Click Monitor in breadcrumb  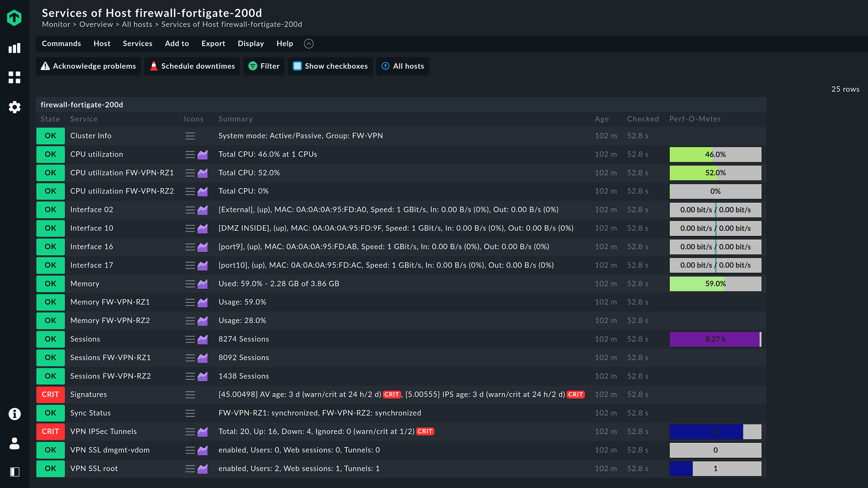(56, 24)
